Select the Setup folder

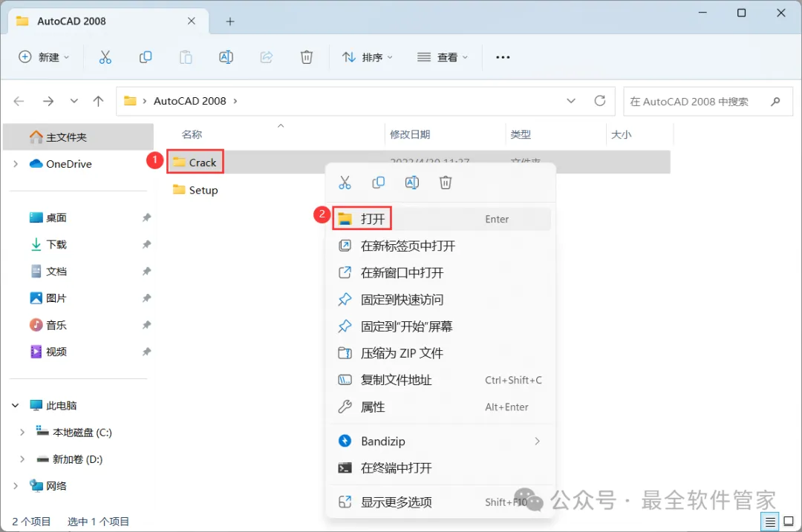(x=195, y=190)
